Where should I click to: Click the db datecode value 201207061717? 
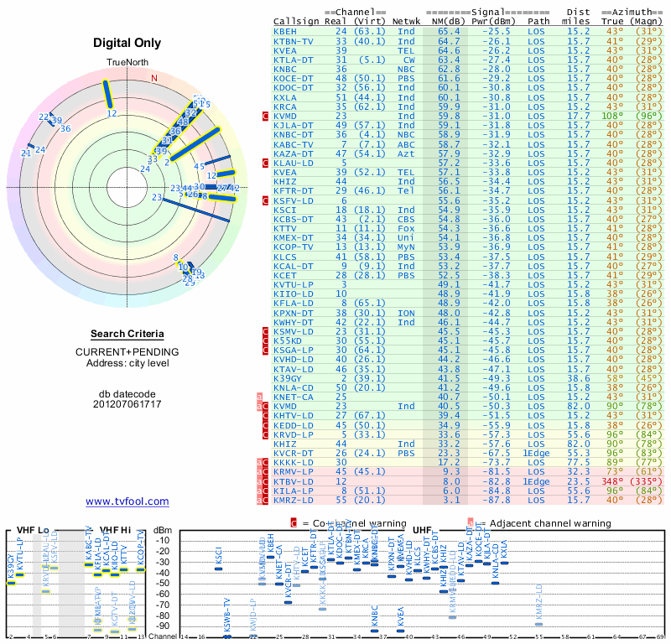(127, 404)
